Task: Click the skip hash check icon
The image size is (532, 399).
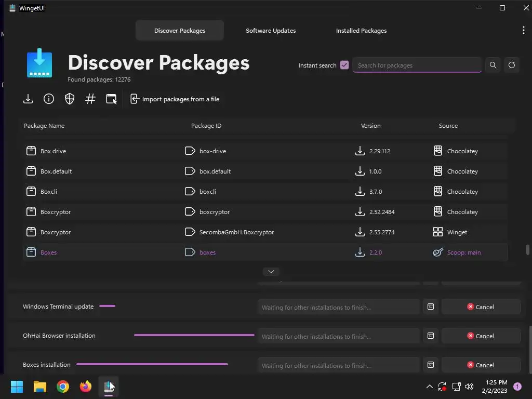Action: pyautogui.click(x=90, y=99)
